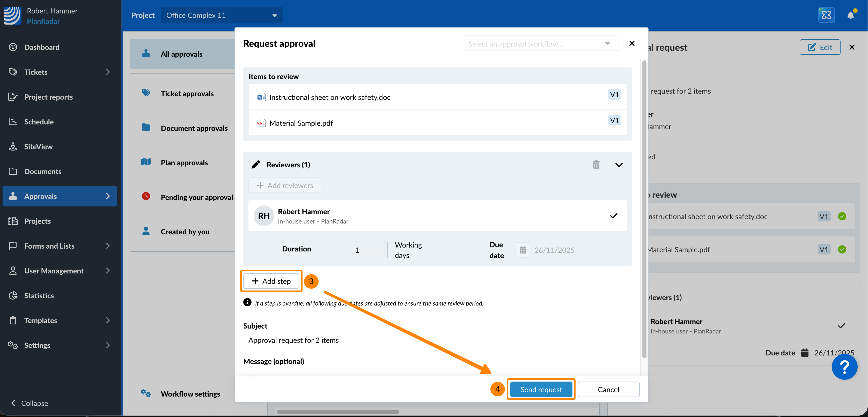Delete reviewers step with trash icon
868x417 pixels.
pos(596,165)
